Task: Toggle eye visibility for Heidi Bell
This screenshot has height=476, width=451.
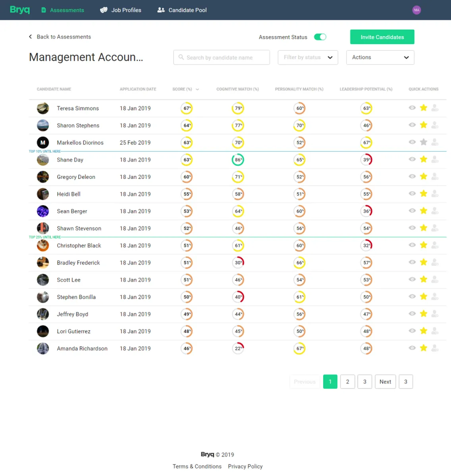Action: pos(412,193)
